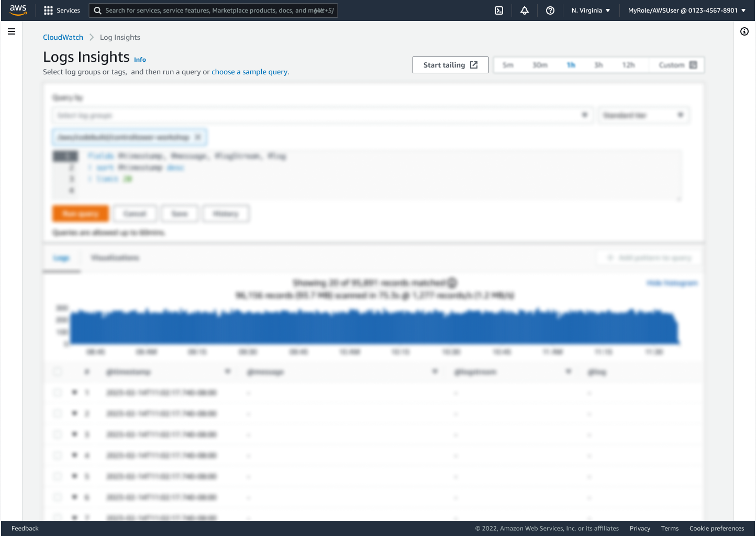The height and width of the screenshot is (536, 756).
Task: Open the notifications bell
Action: click(525, 10)
